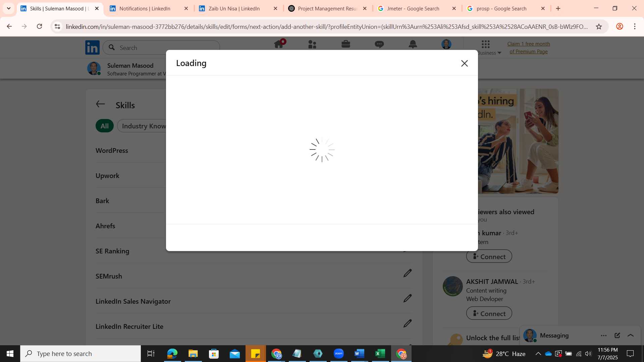The width and height of the screenshot is (644, 362).
Task: Go back in browser history
Action: [x=9, y=26]
